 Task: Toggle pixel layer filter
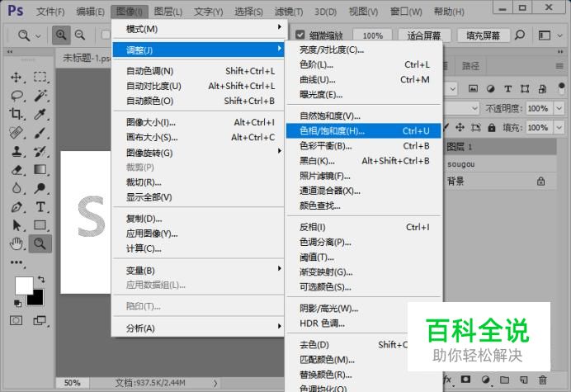[473, 88]
